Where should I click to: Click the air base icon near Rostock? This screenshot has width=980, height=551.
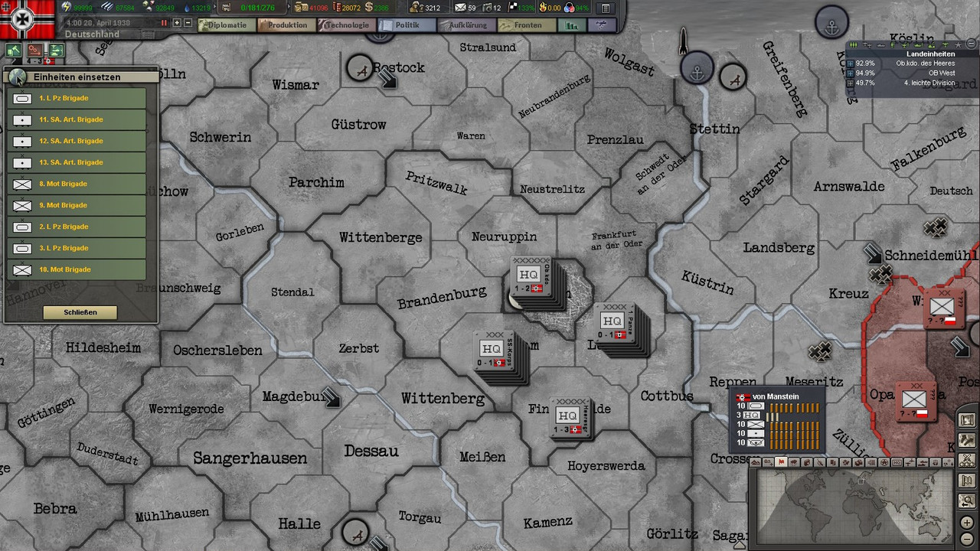pos(360,69)
